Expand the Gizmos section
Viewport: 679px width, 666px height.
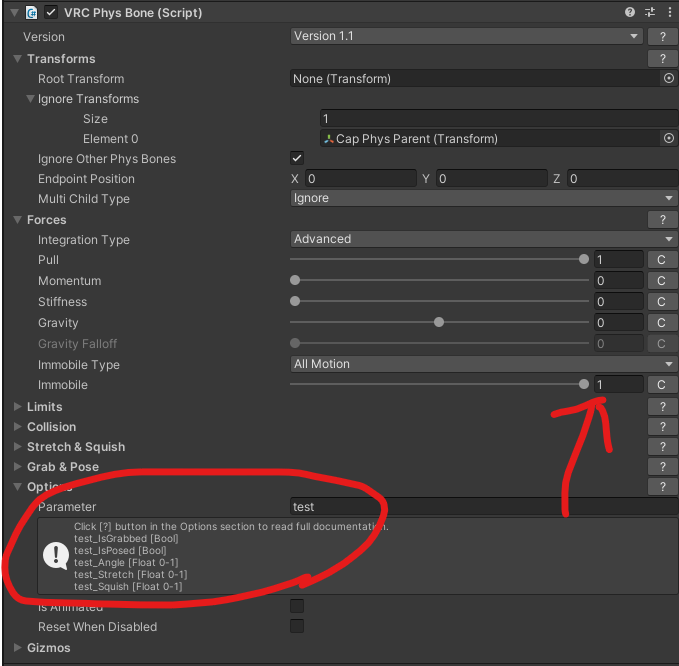click(x=17, y=647)
